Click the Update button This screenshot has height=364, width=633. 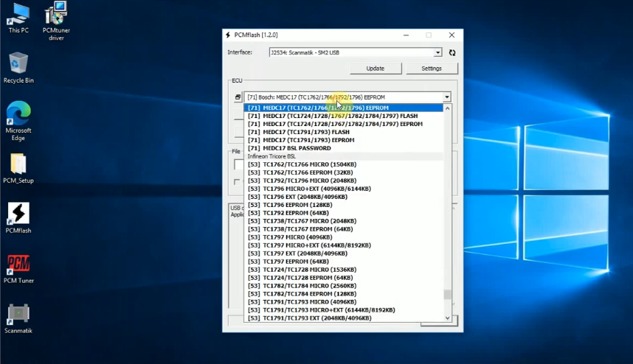[x=376, y=69]
